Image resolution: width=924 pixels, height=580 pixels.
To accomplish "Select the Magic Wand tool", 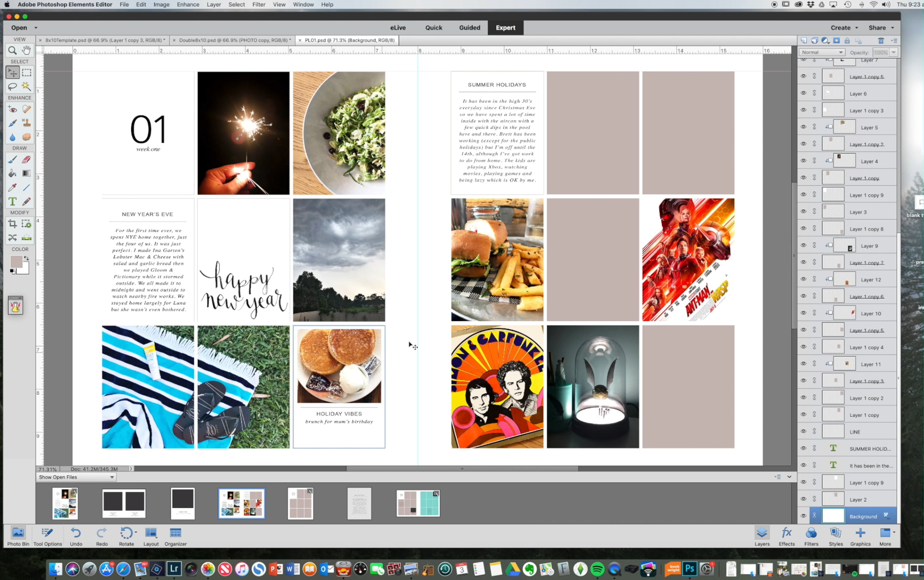I will pos(26,86).
